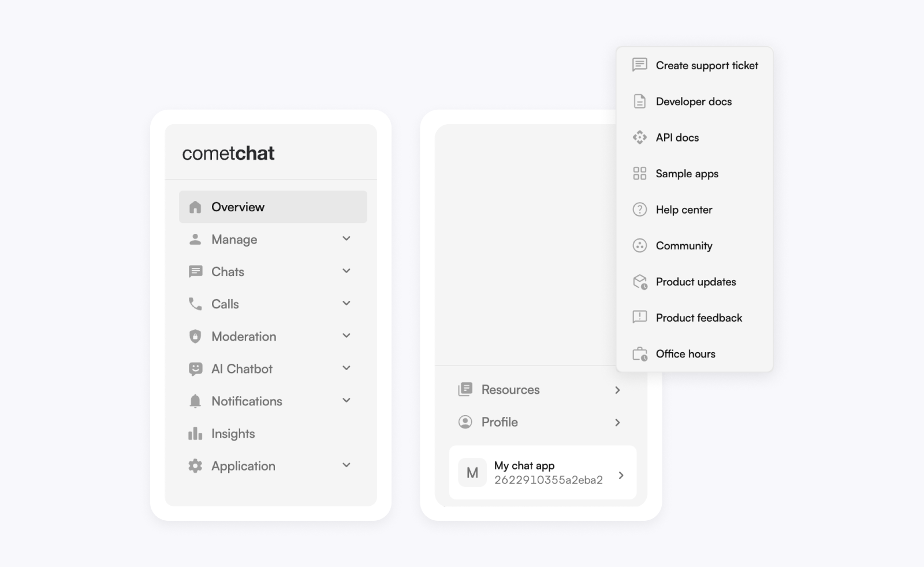
Task: Click the AI Chatbot smiley icon
Action: tap(195, 369)
